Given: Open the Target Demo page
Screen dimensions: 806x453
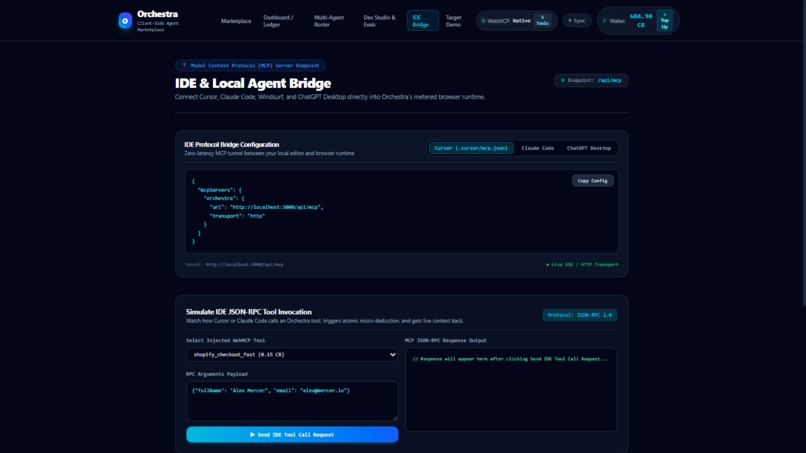Looking at the screenshot, I should (x=453, y=21).
